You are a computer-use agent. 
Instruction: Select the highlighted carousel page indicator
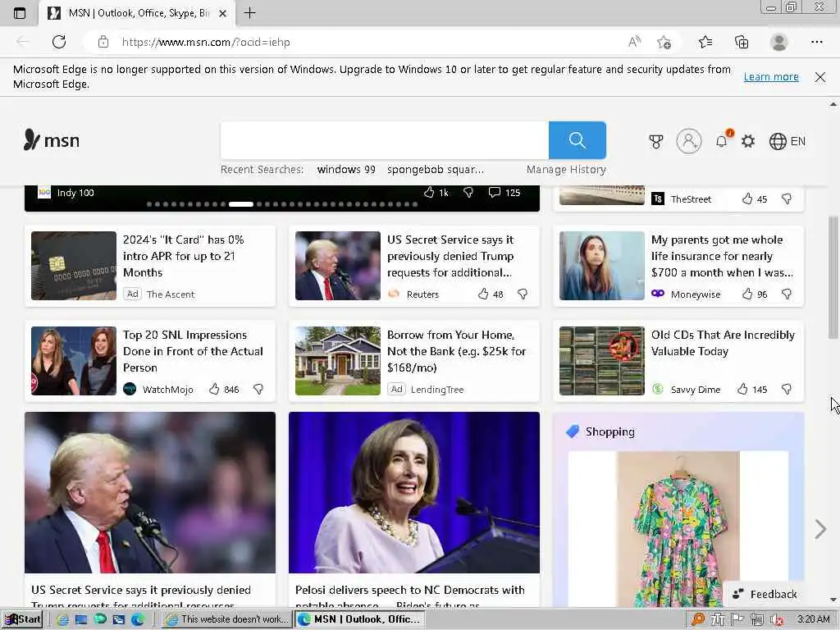click(240, 204)
